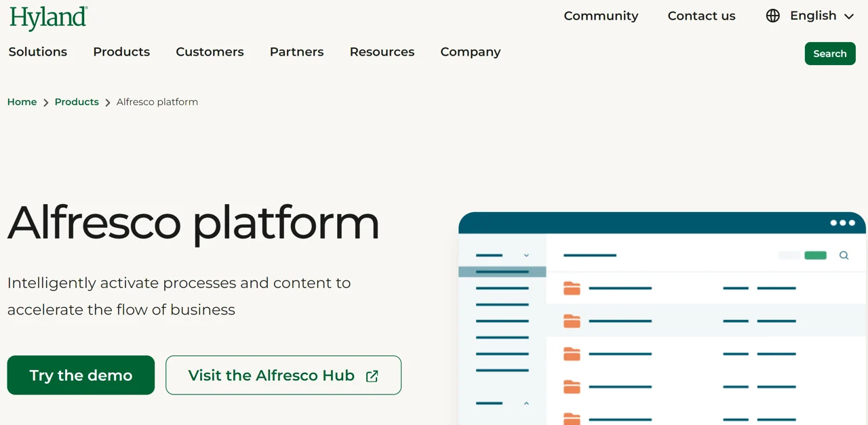Click the "Intelligently activate processes" tagline
868x425 pixels.
coord(179,296)
